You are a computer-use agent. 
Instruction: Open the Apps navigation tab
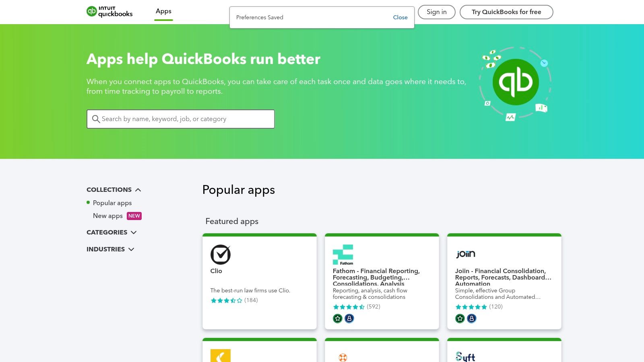(x=163, y=11)
